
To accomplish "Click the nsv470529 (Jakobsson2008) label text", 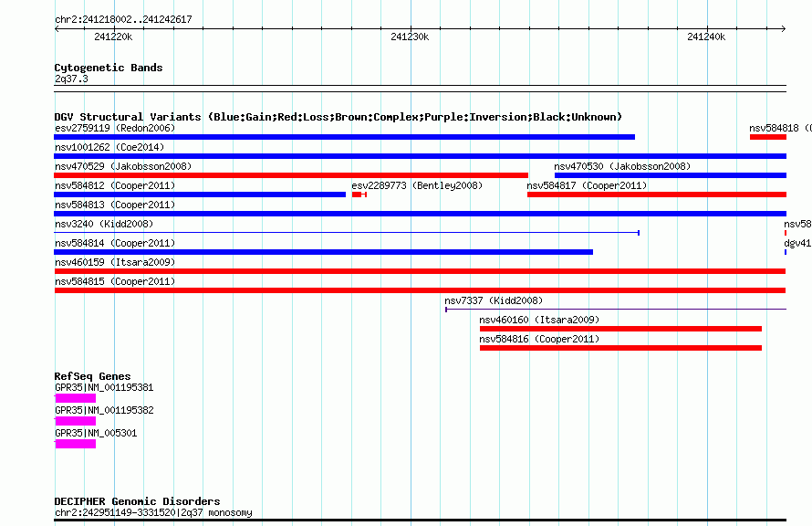I will 123,166.
